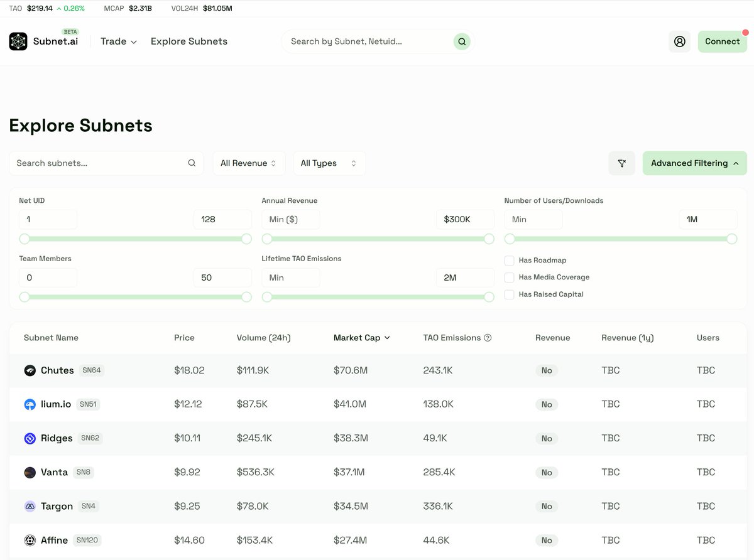Click the Chutes revenue No badge
The image size is (754, 560).
coord(547,370)
